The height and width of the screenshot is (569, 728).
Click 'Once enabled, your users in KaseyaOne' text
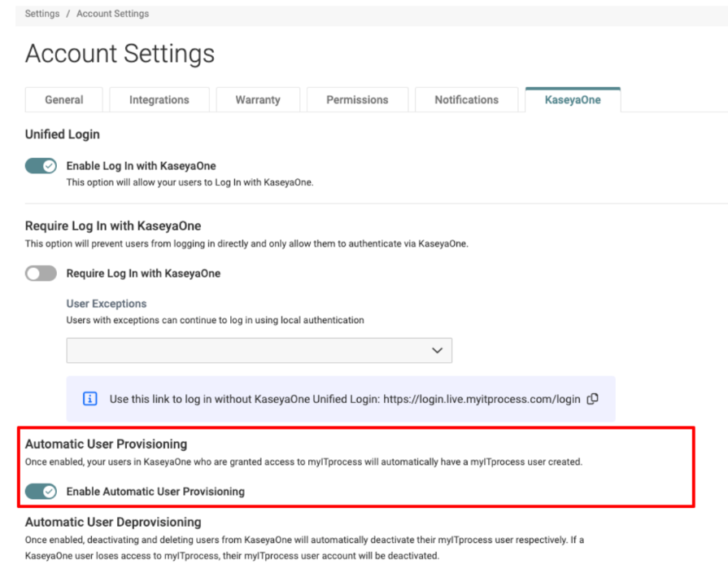[303, 462]
